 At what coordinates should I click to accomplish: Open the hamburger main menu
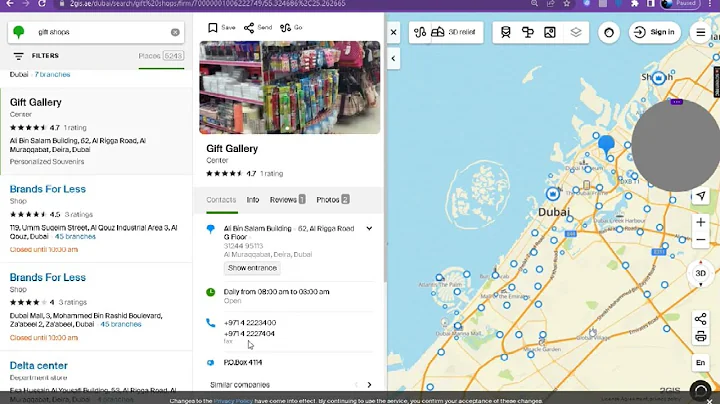tap(701, 33)
